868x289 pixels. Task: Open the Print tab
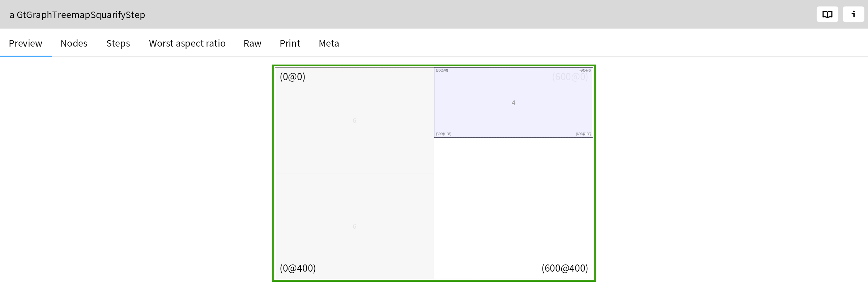click(290, 43)
